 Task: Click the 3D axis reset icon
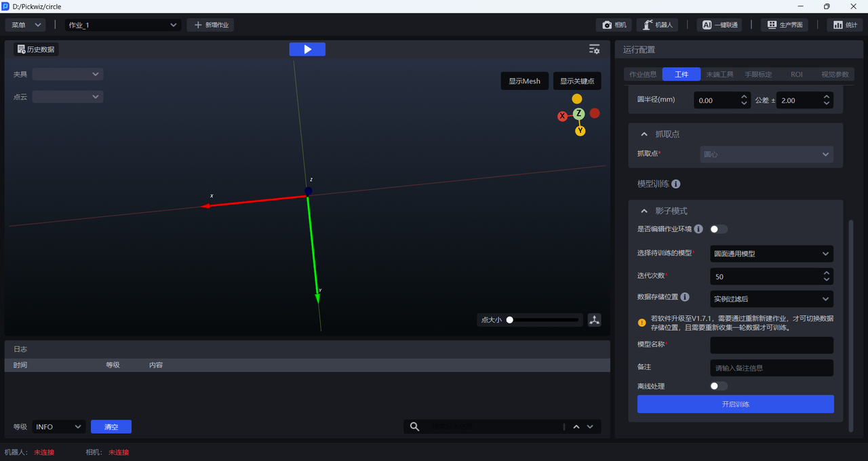click(x=594, y=320)
